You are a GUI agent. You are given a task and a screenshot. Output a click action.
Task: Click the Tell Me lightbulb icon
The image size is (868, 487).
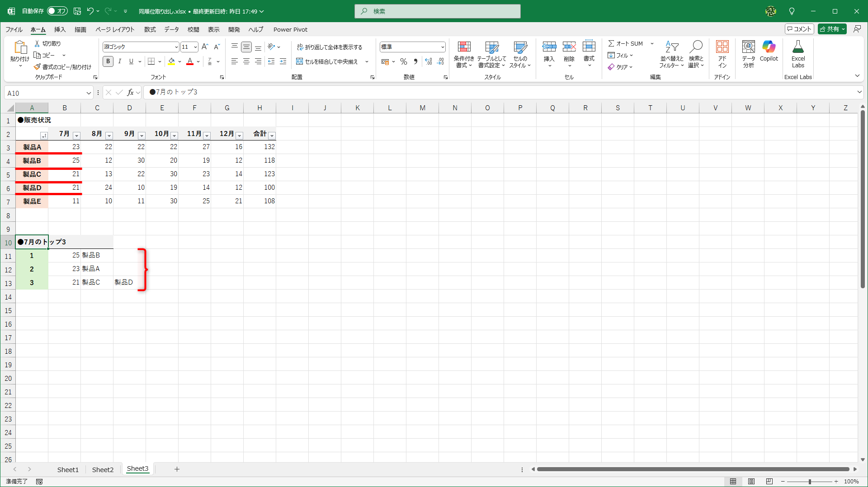point(792,11)
